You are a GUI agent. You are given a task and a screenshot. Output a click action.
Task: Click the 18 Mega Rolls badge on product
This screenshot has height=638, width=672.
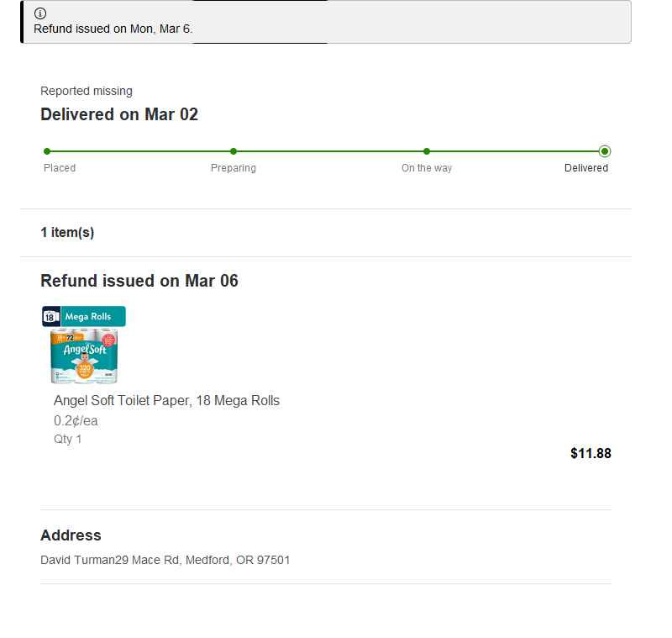[84, 316]
